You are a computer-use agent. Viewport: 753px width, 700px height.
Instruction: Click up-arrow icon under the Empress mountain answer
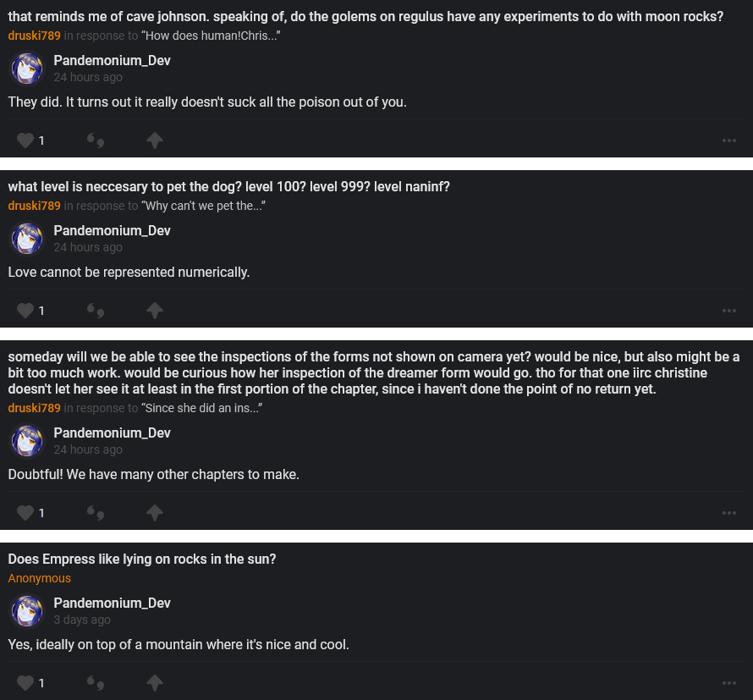[x=154, y=682]
